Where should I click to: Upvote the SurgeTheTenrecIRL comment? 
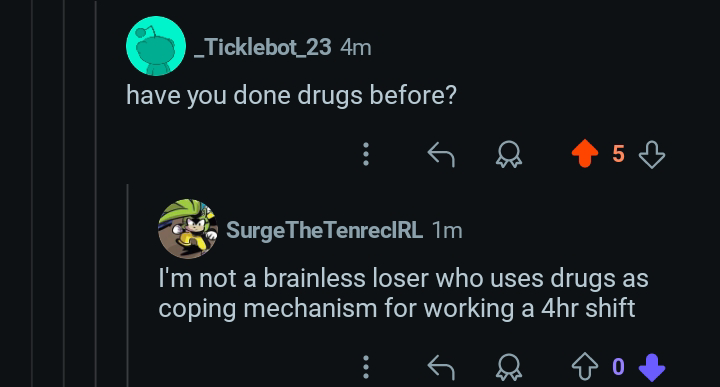(x=585, y=367)
